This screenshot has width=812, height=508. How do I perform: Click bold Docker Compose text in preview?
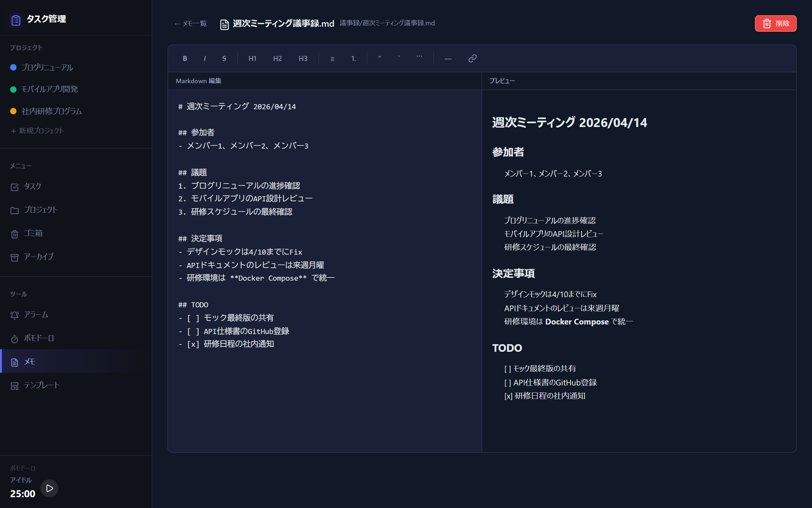(x=577, y=322)
